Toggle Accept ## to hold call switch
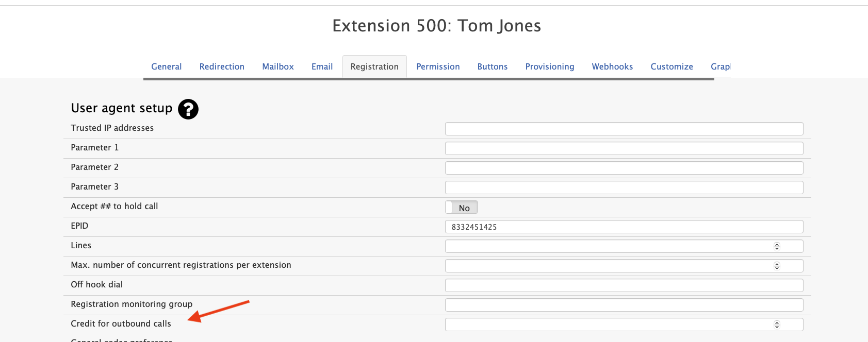 [462, 208]
